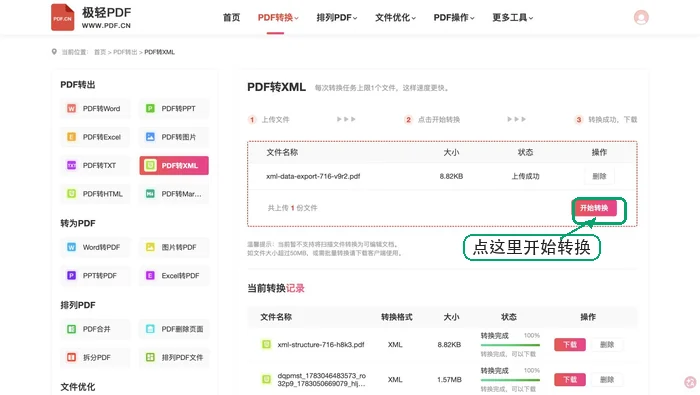The height and width of the screenshot is (395, 700).
Task: Select PDF转PPT tool icon in sidebar
Action: point(150,108)
